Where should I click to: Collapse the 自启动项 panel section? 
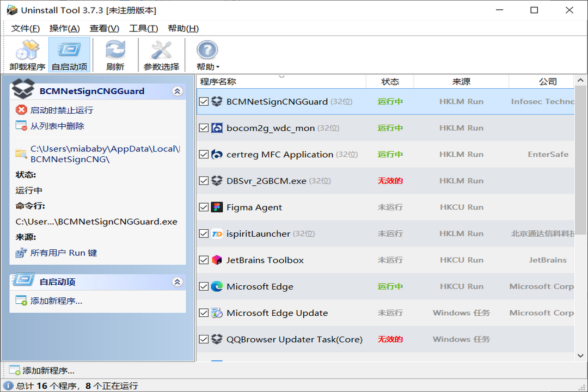tap(177, 281)
